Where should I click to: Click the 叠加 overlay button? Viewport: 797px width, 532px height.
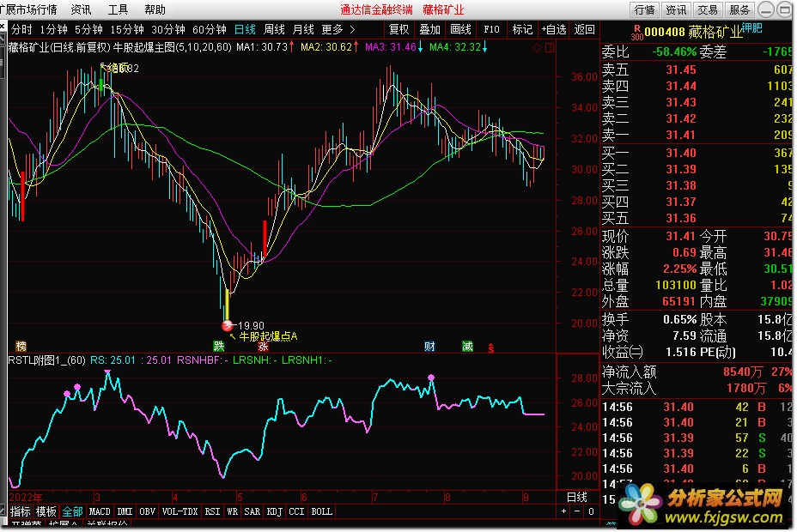(x=430, y=29)
